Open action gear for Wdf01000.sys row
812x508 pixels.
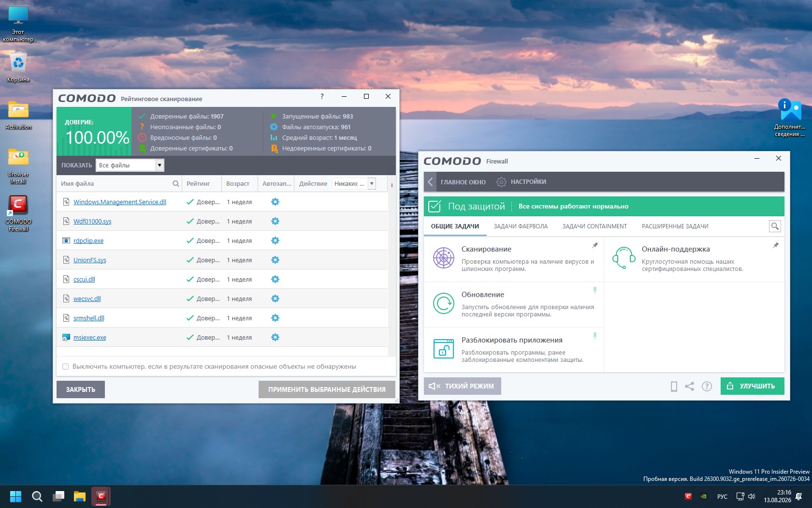click(x=275, y=221)
